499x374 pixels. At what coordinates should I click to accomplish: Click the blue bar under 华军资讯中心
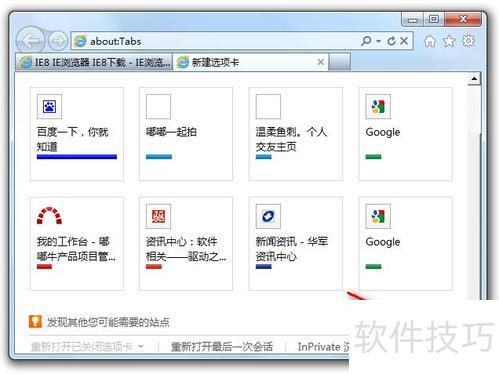tap(264, 266)
